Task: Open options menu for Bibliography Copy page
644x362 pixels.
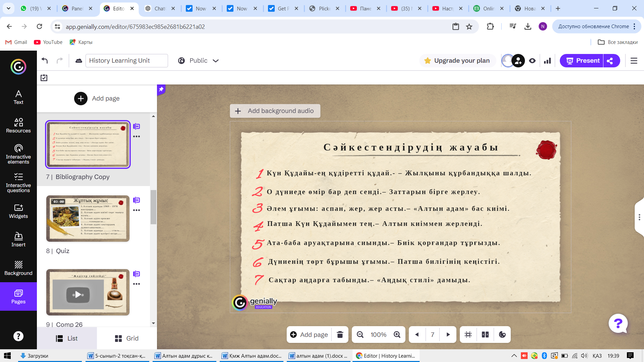Action: tap(137, 136)
